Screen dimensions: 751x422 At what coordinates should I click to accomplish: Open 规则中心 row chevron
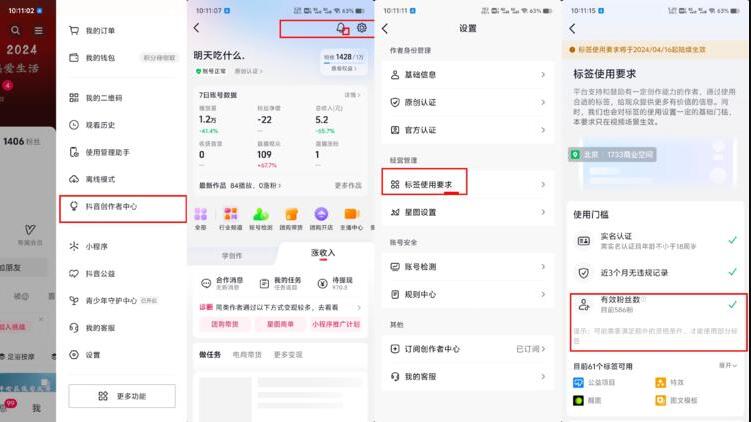tap(543, 294)
